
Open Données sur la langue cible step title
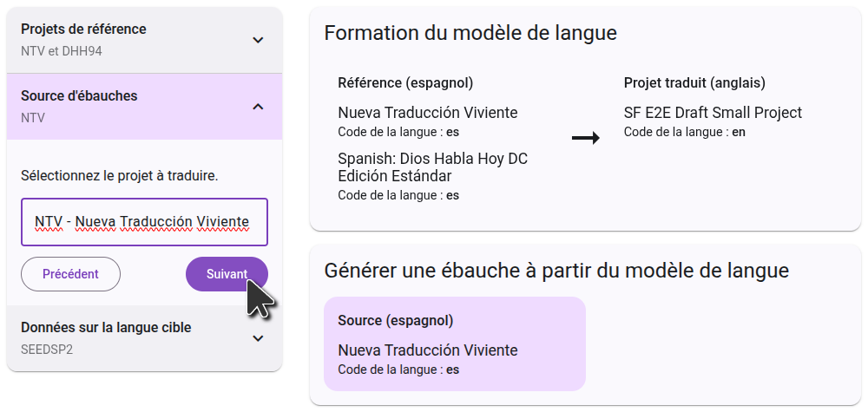106,328
